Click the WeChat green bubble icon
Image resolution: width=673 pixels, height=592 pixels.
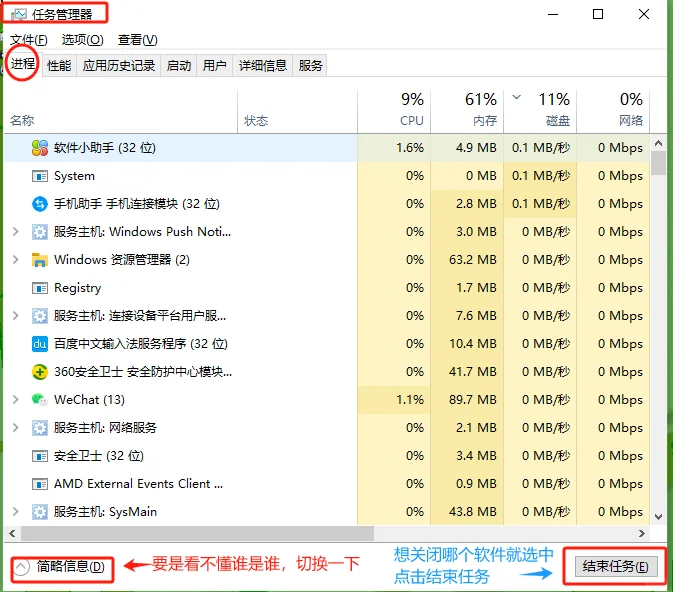[40, 400]
